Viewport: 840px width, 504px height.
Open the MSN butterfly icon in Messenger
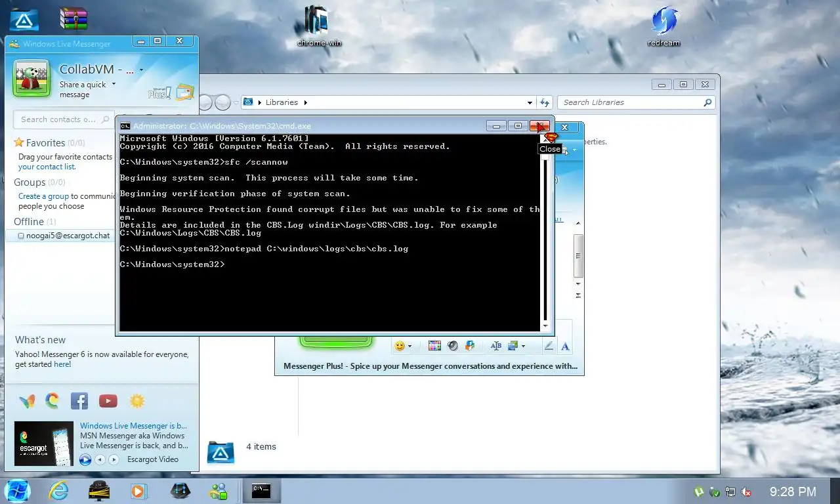pyautogui.click(x=27, y=401)
